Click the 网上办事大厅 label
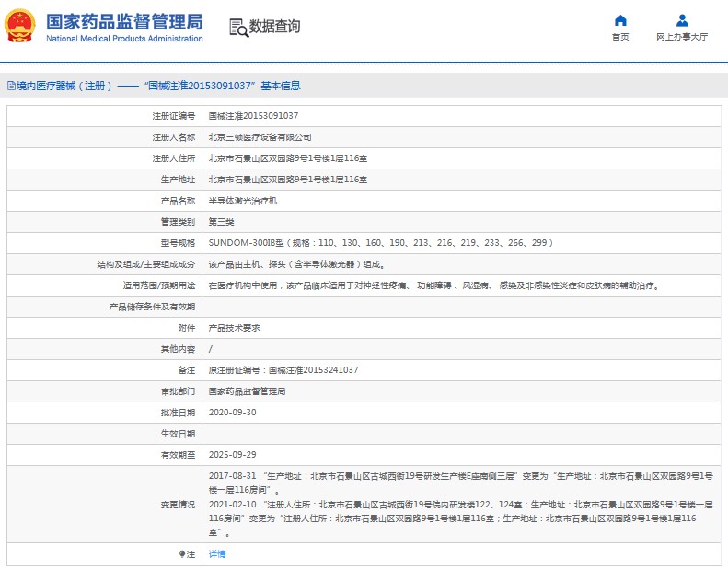This screenshot has height=571, width=728. (682, 37)
